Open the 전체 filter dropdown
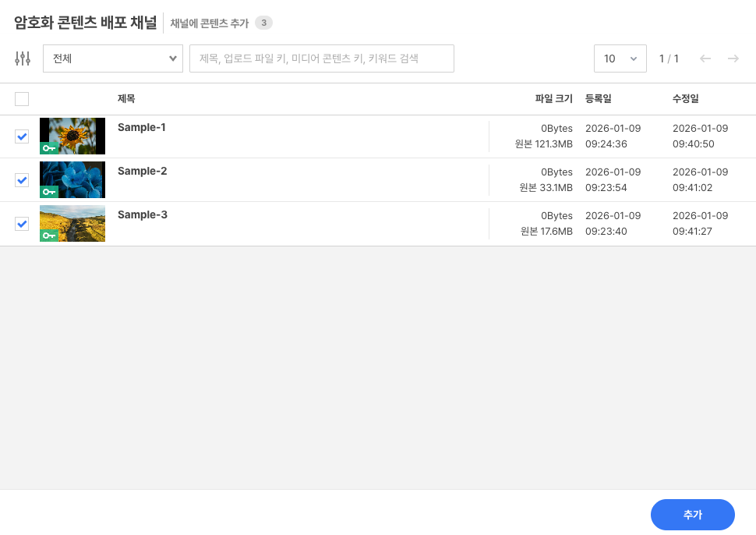 pos(112,58)
